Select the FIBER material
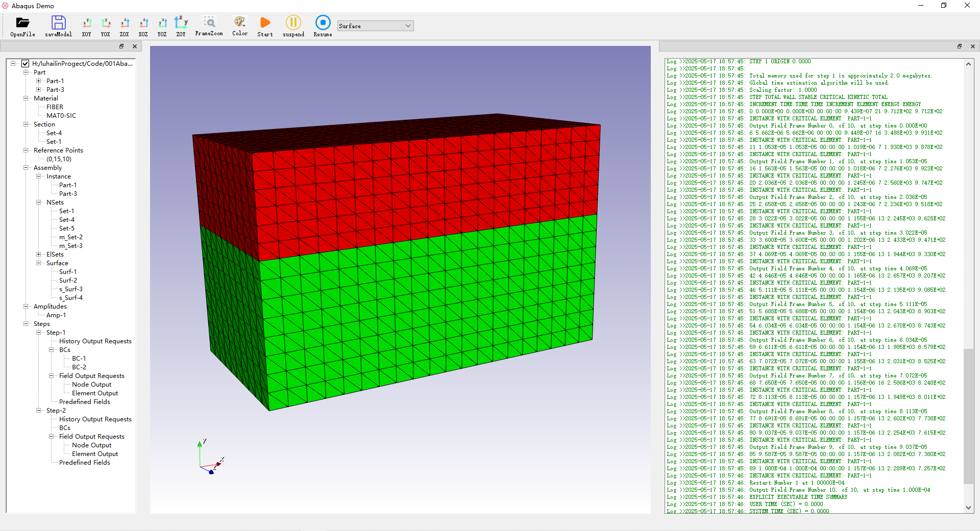 coord(55,107)
